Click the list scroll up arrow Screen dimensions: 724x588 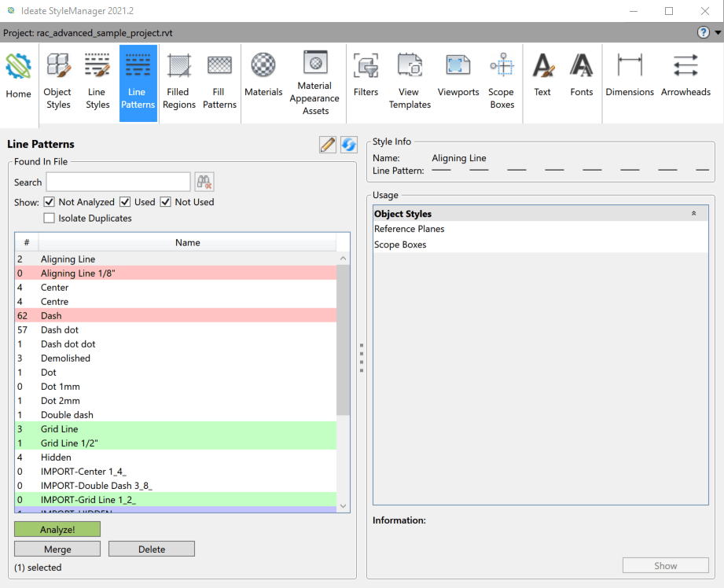[343, 258]
